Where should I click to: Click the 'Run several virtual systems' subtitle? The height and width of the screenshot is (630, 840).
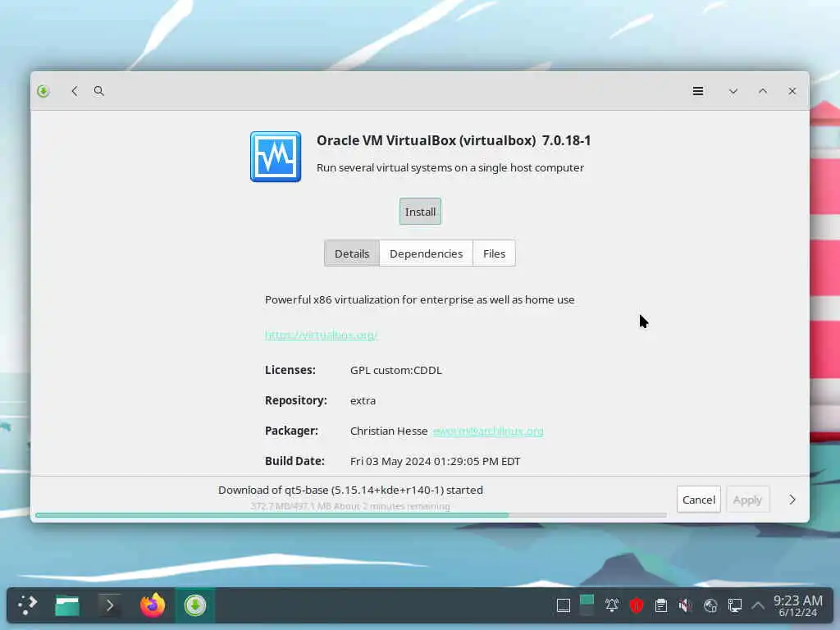[450, 167]
